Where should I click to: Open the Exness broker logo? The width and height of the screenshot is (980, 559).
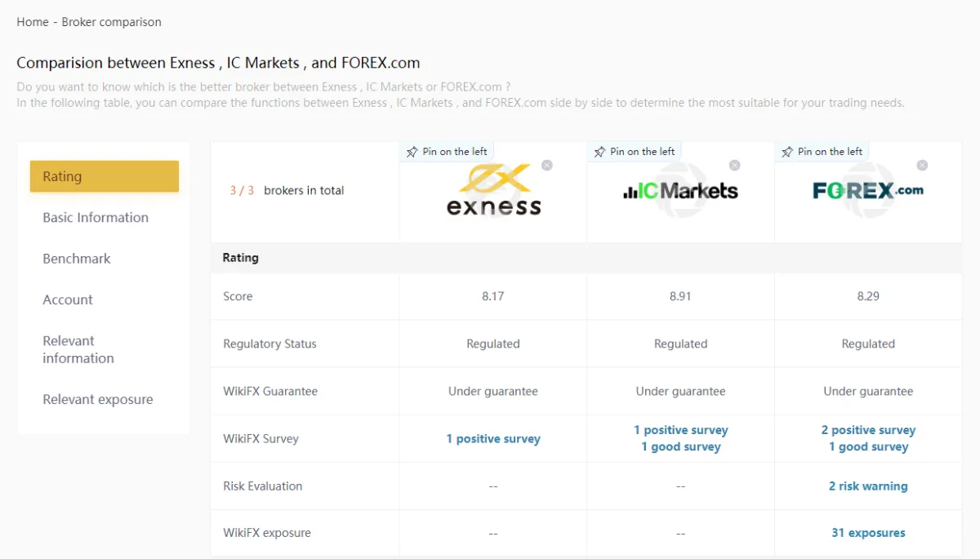click(493, 190)
